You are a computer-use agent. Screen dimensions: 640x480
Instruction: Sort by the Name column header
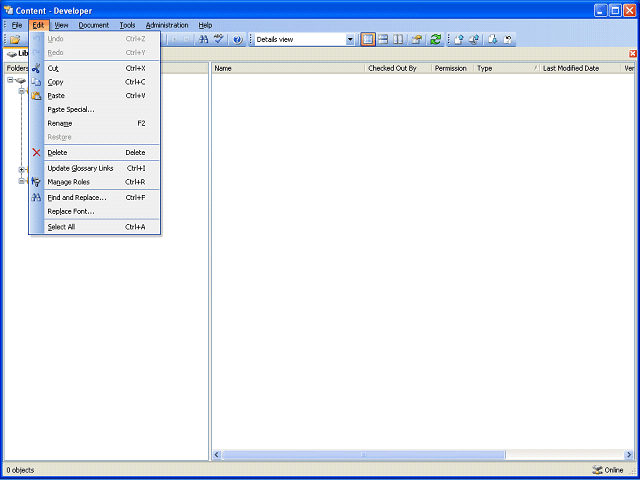pyautogui.click(x=288, y=69)
